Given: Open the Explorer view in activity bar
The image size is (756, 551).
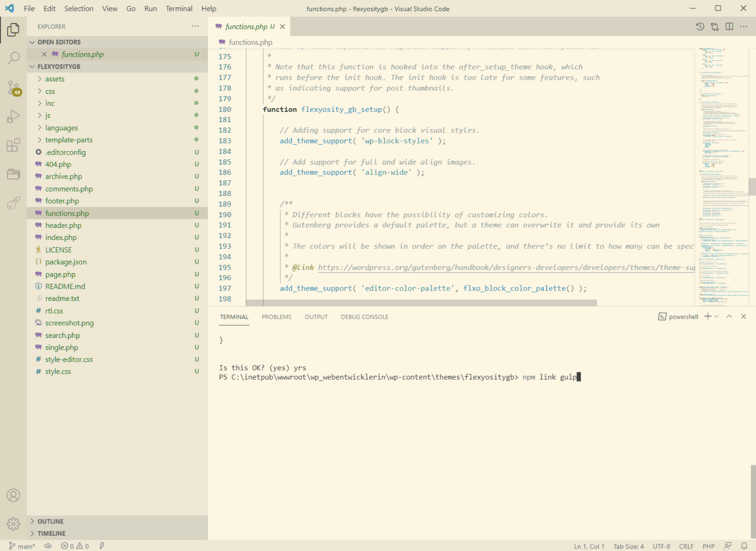Looking at the screenshot, I should click(13, 30).
